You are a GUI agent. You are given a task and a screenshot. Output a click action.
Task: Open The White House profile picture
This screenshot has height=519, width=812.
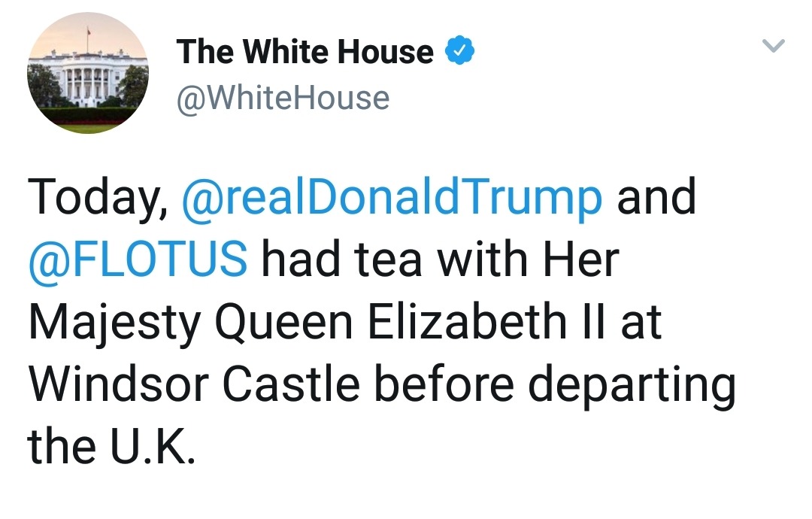click(x=88, y=74)
